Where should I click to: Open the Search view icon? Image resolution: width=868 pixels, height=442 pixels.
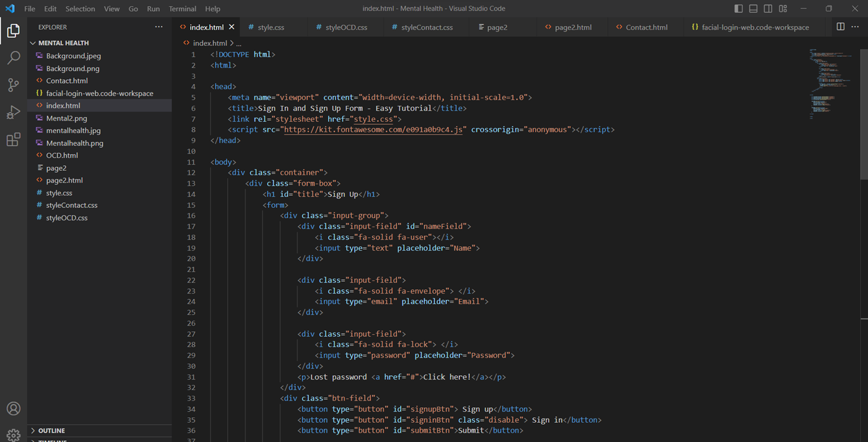click(x=13, y=58)
